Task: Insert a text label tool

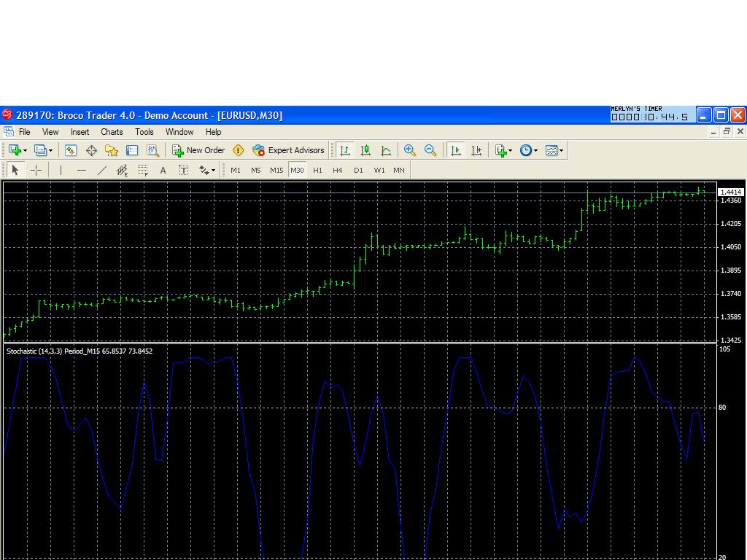Action: 183,170
